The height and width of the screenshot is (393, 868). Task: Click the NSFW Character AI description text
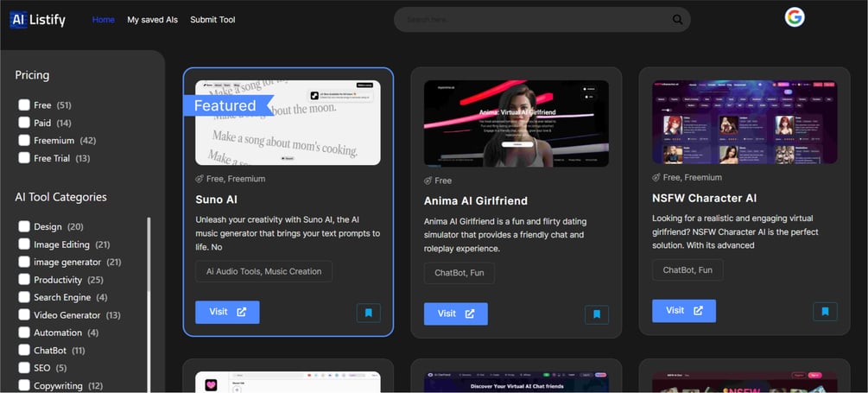(735, 232)
